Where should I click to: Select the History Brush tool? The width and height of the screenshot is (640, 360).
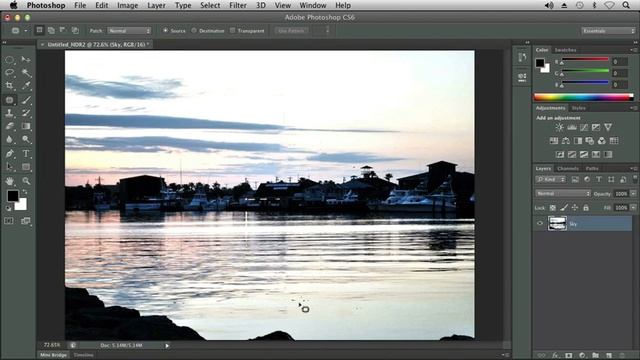click(x=26, y=113)
